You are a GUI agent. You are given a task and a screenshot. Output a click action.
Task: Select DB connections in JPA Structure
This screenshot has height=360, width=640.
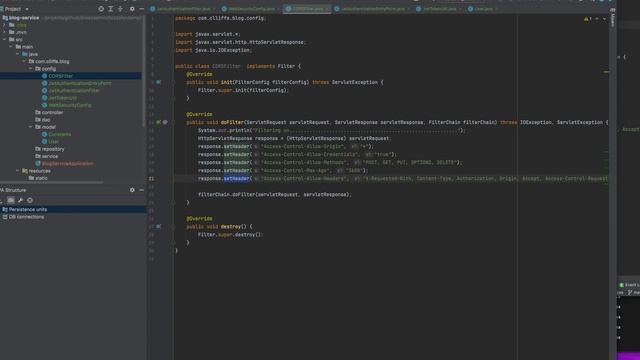[27, 217]
